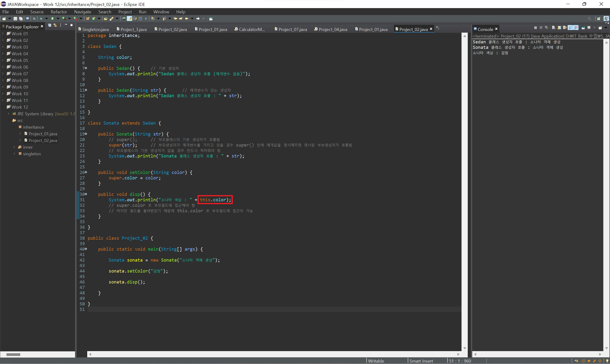This screenshot has height=364, width=610.
Task: Click New Java Class icon
Action: pos(94,19)
